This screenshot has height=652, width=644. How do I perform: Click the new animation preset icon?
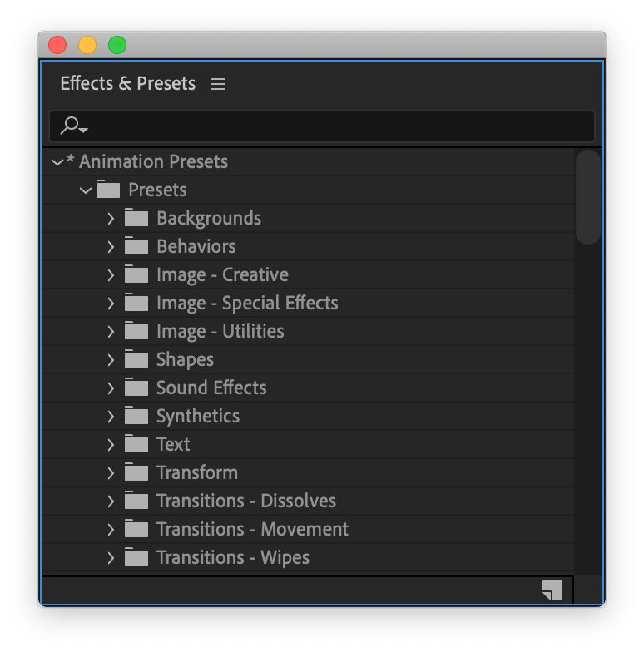(552, 590)
